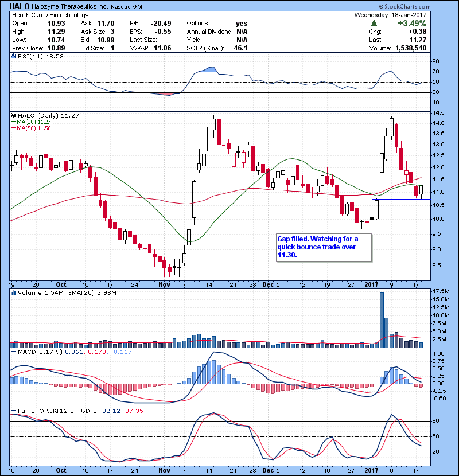Image resolution: width=459 pixels, height=476 pixels.
Task: Click the Nasdaq GM exchange label
Action: click(x=126, y=7)
